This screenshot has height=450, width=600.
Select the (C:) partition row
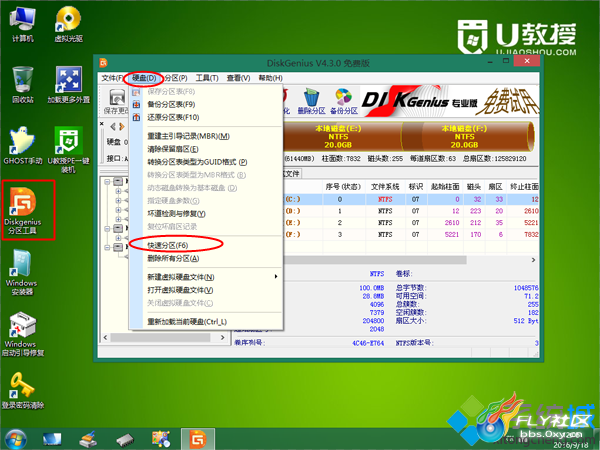pos(411,199)
